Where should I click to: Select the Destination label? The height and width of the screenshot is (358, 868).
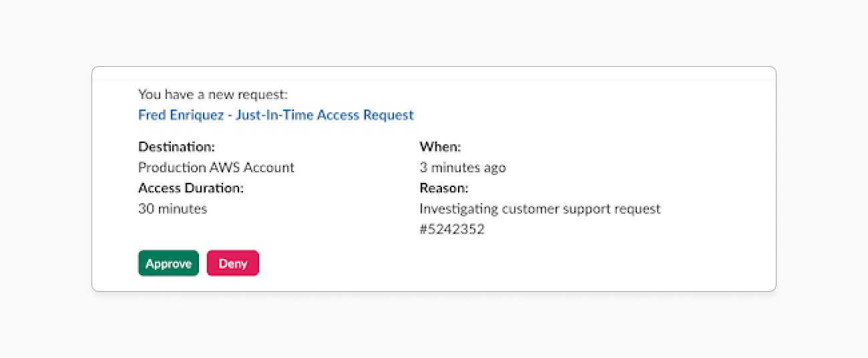[x=176, y=146]
